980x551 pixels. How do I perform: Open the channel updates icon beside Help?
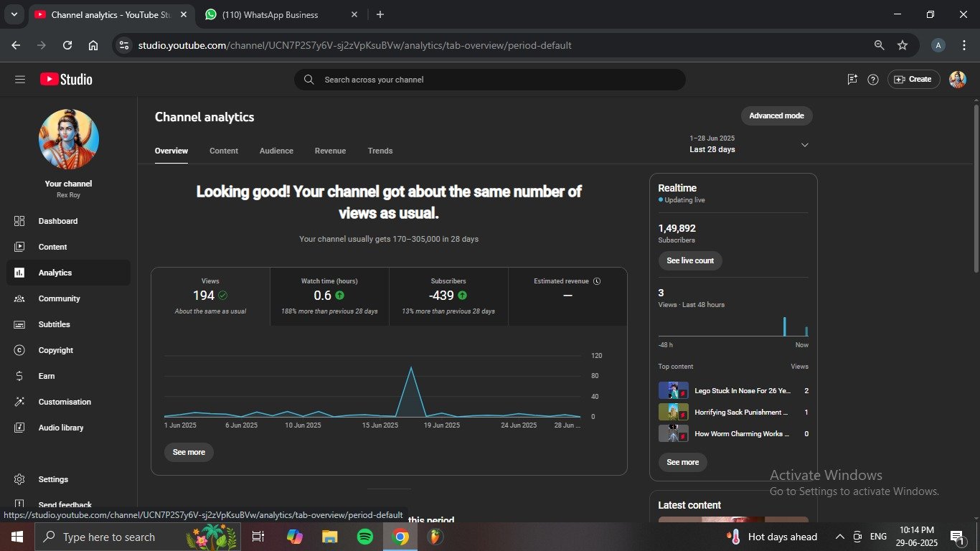(x=852, y=80)
